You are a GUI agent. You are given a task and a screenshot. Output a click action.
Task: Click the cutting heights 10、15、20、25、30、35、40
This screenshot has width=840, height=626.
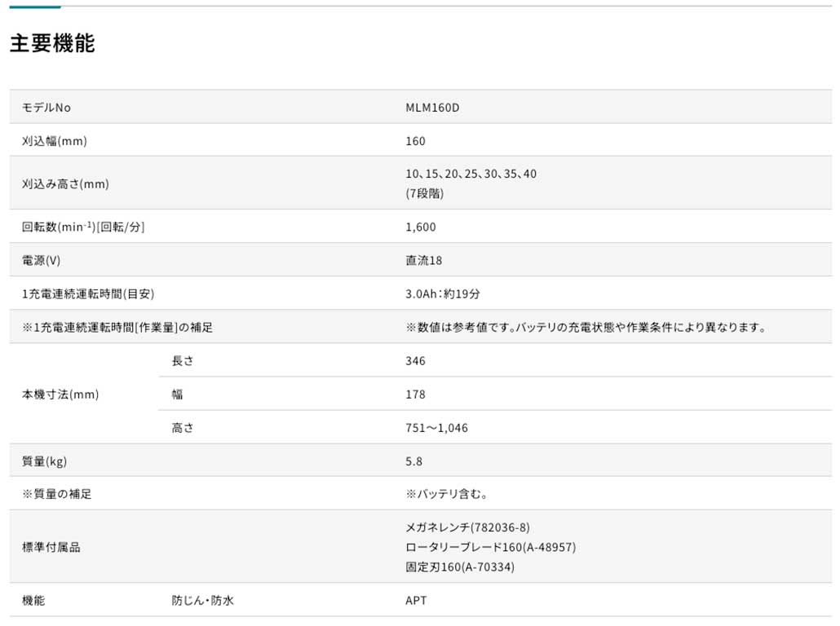click(471, 174)
